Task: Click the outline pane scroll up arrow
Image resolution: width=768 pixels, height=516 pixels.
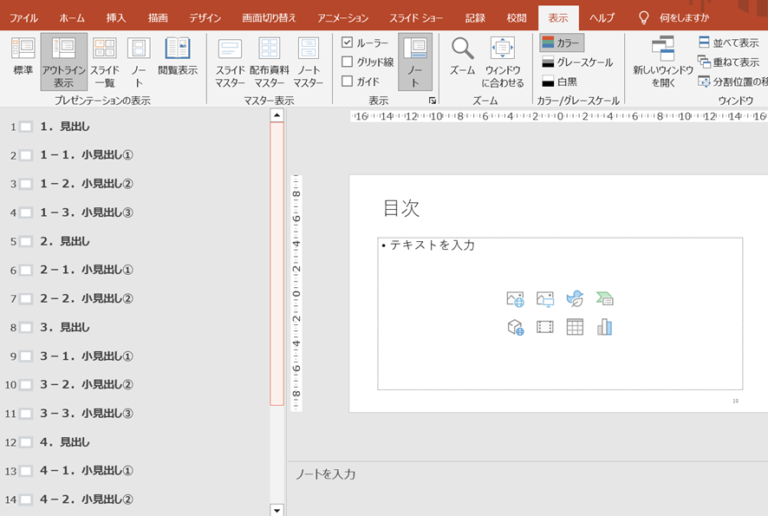Action: [277, 115]
